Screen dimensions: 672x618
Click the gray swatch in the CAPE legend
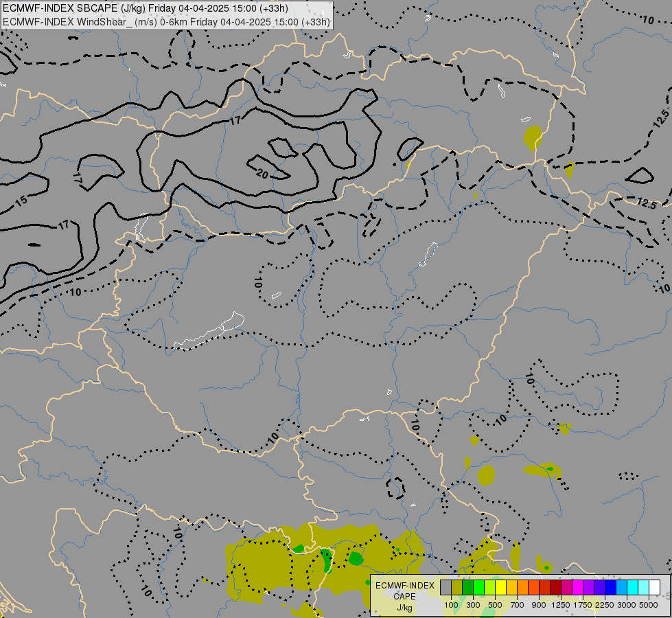445,588
